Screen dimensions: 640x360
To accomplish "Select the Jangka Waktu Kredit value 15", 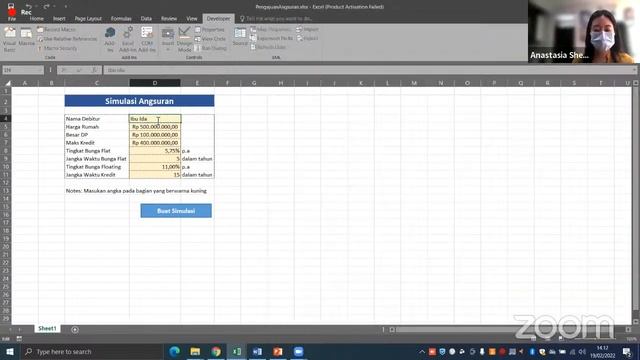I will (155, 175).
